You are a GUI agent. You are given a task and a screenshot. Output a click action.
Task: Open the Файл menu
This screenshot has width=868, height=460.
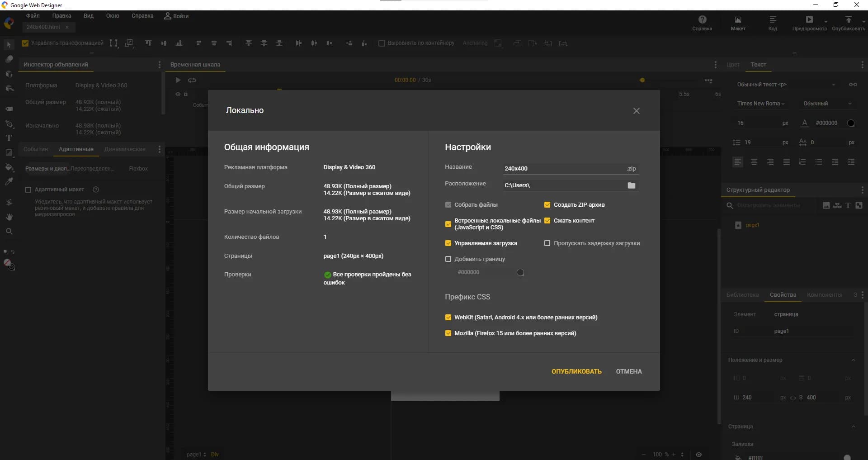click(x=33, y=16)
